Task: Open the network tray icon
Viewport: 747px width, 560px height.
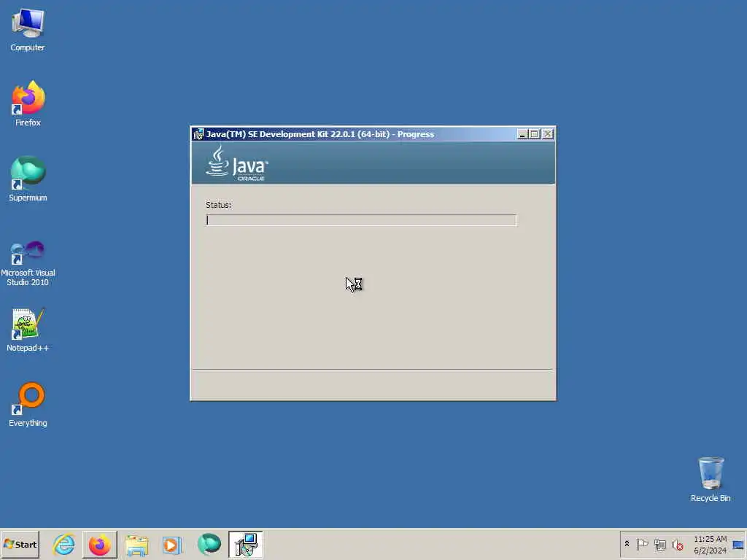Action: click(x=659, y=544)
